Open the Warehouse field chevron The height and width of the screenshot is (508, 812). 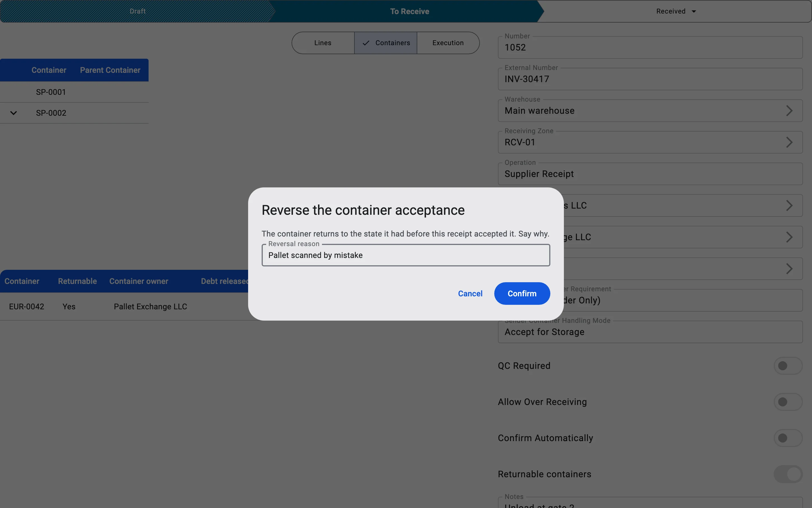(789, 111)
